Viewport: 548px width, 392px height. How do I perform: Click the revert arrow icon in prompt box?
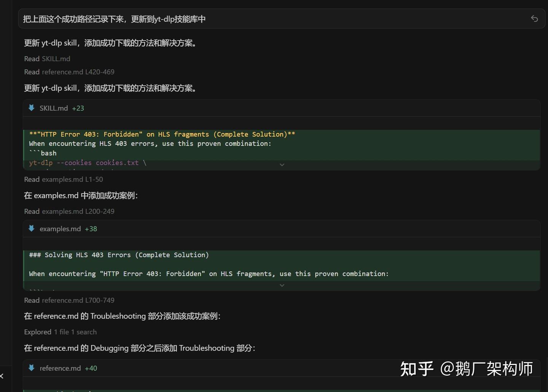[x=534, y=19]
